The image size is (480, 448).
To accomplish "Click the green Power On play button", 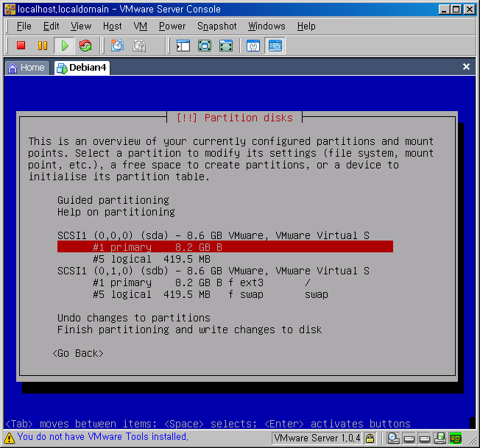I will pos(64,46).
